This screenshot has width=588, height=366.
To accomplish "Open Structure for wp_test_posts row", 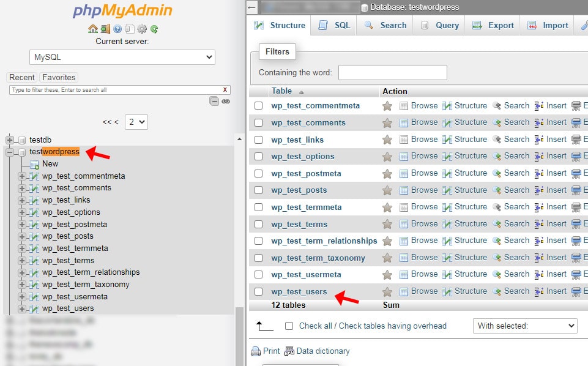I will pos(464,190).
